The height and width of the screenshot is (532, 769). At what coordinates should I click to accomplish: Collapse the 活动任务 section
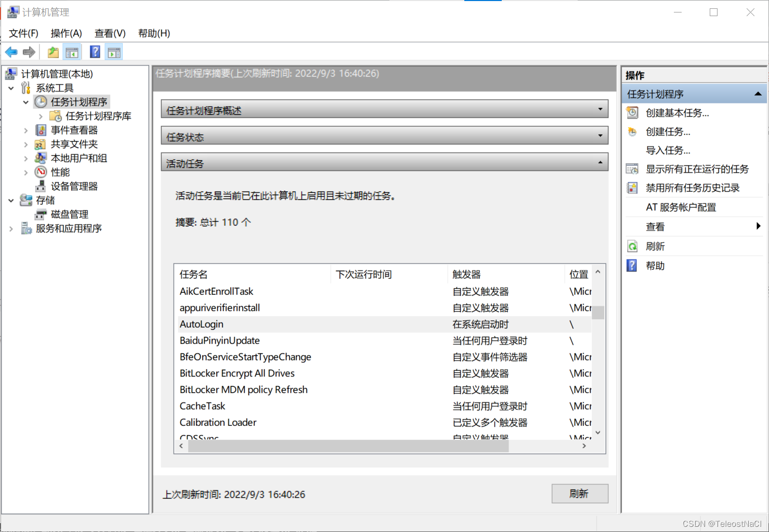(600, 163)
